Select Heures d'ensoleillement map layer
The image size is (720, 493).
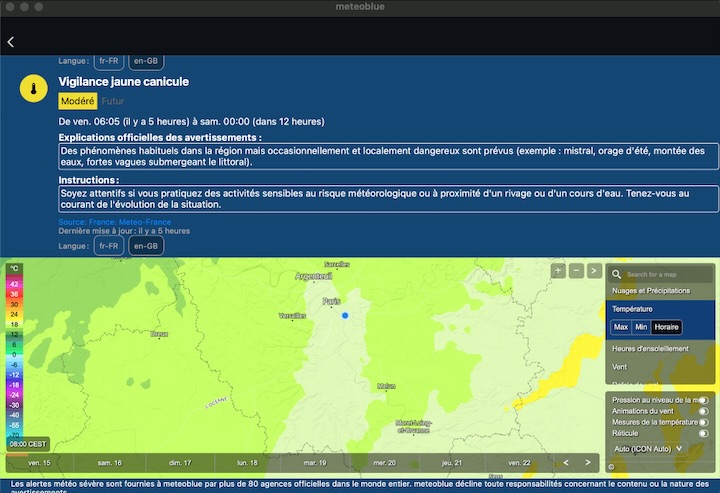[650, 348]
